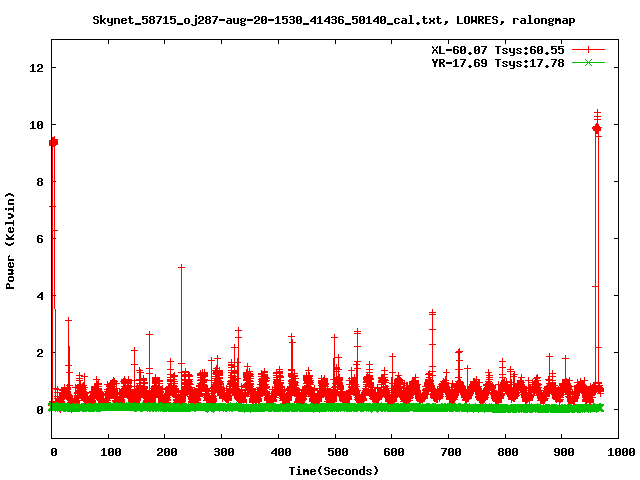The height and width of the screenshot is (480, 640).
Task: Click the x-axis tick label 1000
Action: (x=621, y=452)
